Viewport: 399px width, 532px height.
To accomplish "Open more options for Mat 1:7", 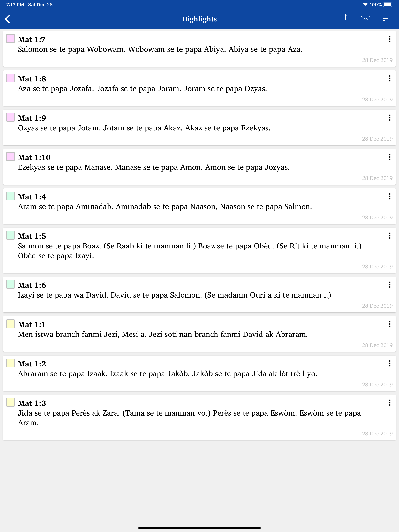I will tap(389, 39).
